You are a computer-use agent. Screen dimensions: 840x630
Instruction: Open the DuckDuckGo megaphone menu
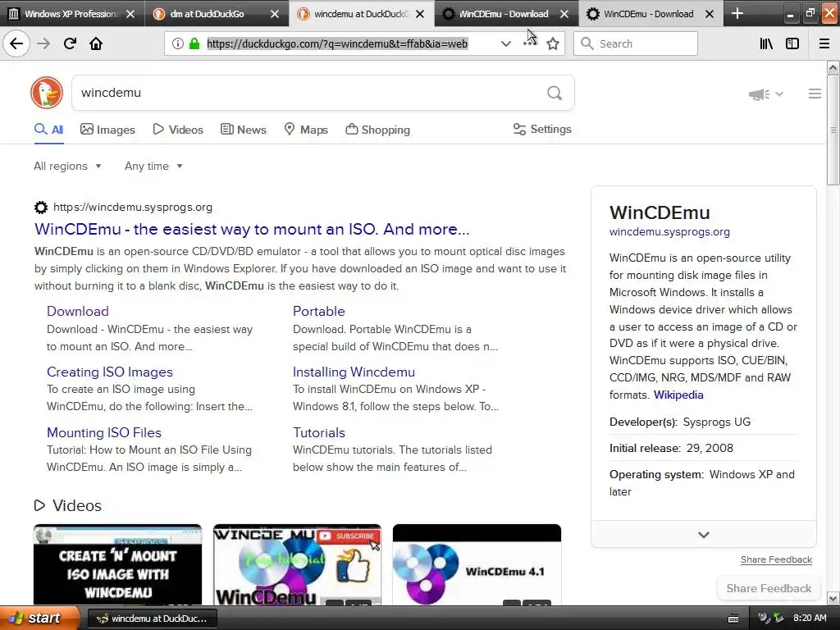(765, 94)
